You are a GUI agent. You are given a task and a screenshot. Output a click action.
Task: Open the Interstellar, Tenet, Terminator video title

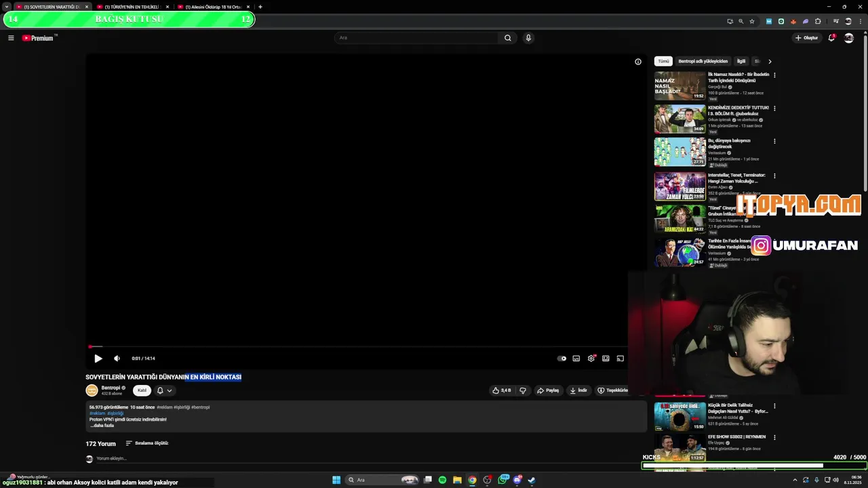point(736,178)
